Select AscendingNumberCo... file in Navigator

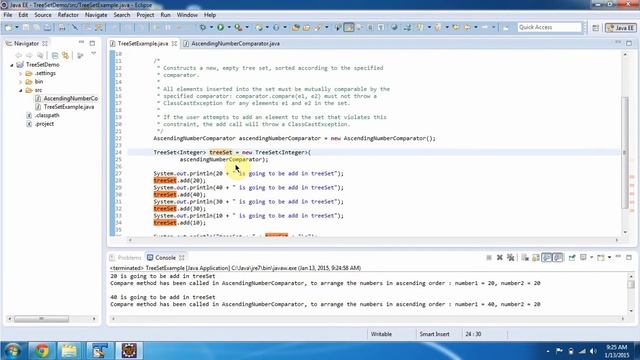(x=66, y=98)
